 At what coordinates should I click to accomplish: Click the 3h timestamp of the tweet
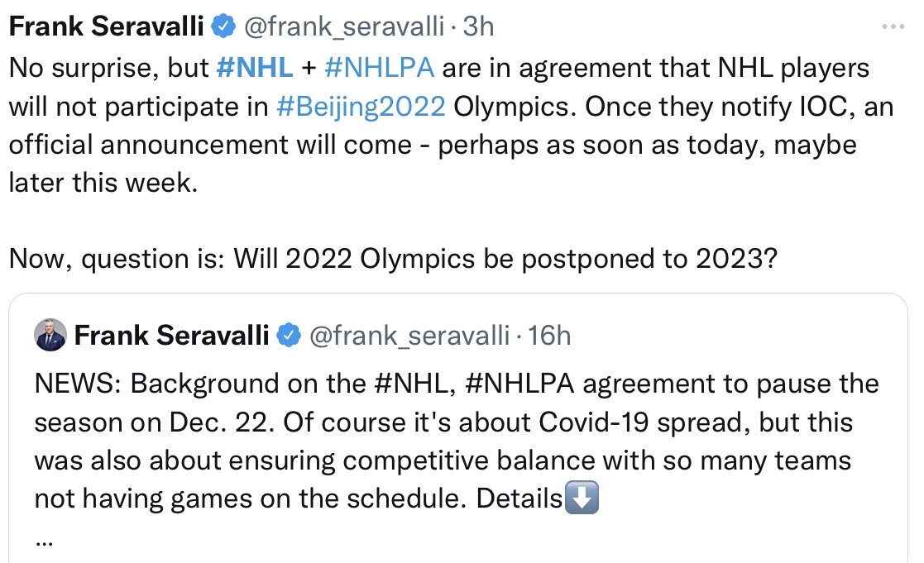coord(478,26)
